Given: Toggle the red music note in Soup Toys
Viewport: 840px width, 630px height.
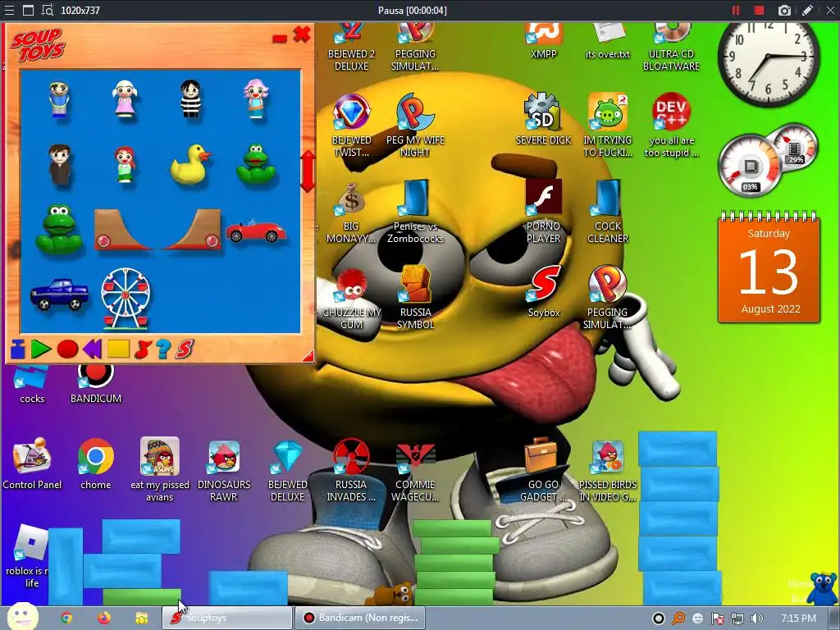Looking at the screenshot, I should (x=143, y=349).
